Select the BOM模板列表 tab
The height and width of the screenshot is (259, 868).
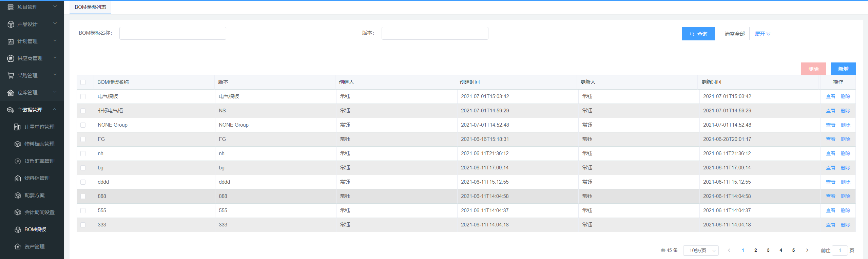click(90, 7)
